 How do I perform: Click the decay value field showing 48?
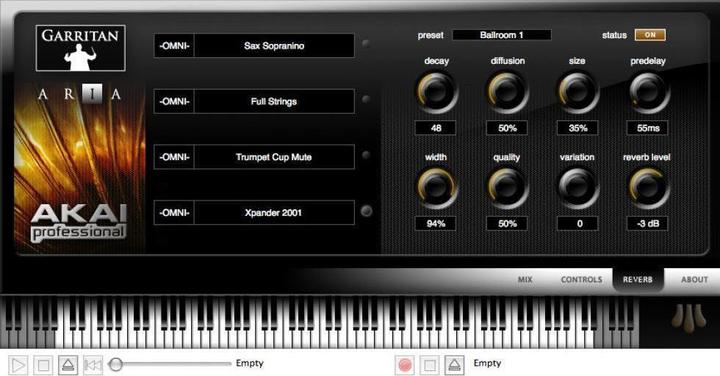point(435,128)
